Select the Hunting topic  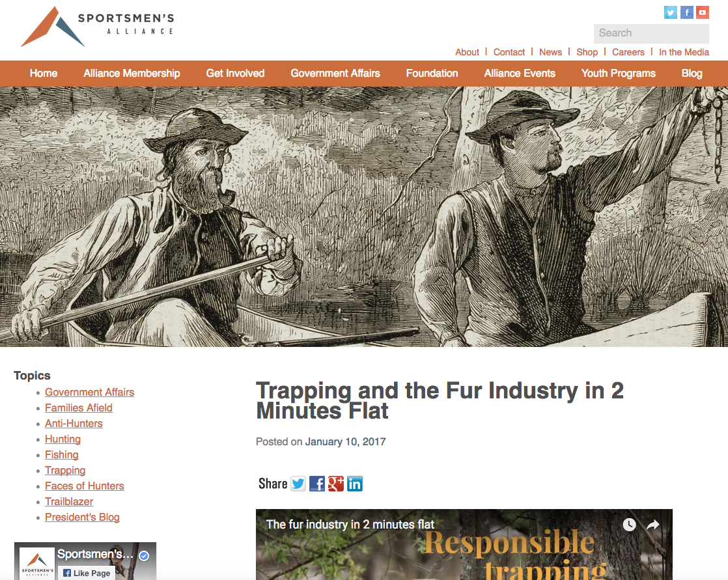click(63, 439)
